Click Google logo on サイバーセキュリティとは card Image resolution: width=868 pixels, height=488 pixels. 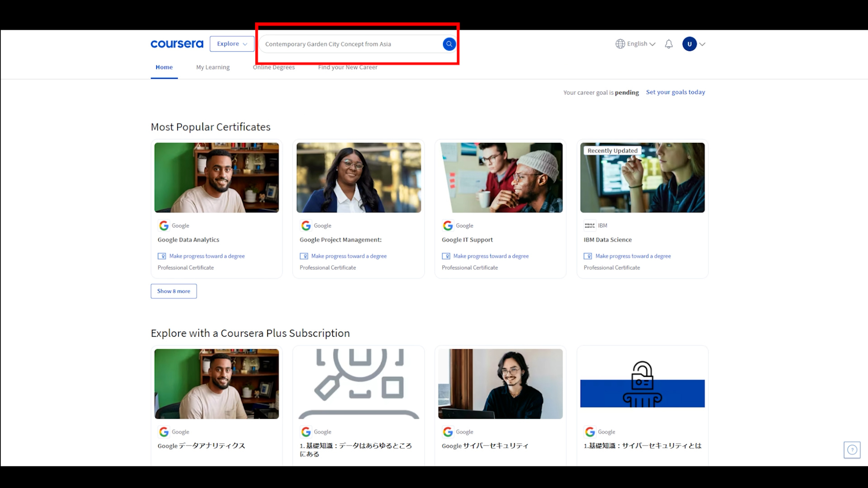point(590,432)
